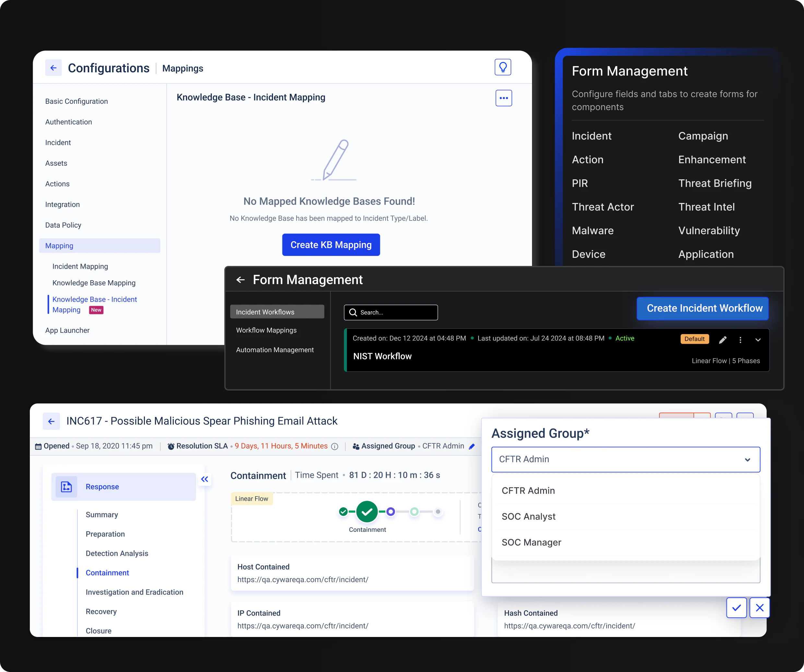Collapse the incident navigation panel
The height and width of the screenshot is (672, 804).
click(205, 479)
